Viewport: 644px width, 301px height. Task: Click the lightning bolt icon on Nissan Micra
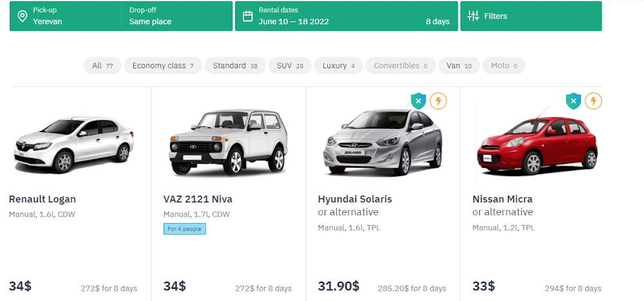(x=593, y=101)
